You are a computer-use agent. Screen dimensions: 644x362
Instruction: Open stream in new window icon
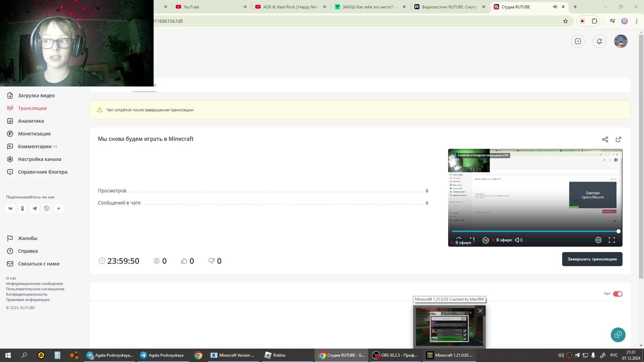pyautogui.click(x=618, y=139)
